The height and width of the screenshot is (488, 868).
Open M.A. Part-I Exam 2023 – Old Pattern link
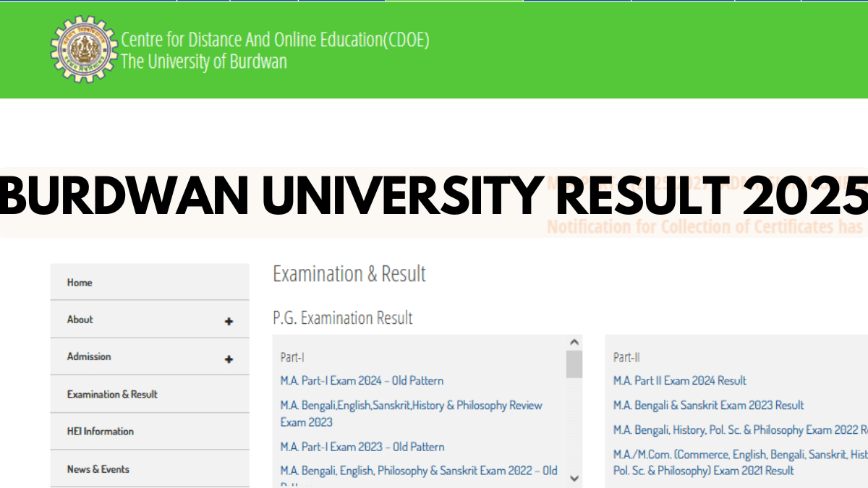pos(362,447)
